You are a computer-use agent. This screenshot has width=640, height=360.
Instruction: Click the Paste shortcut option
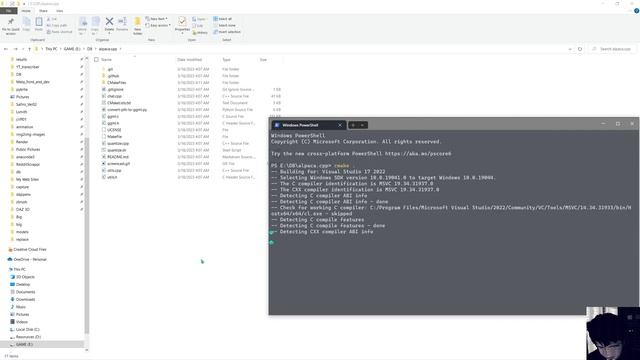pyautogui.click(x=59, y=32)
